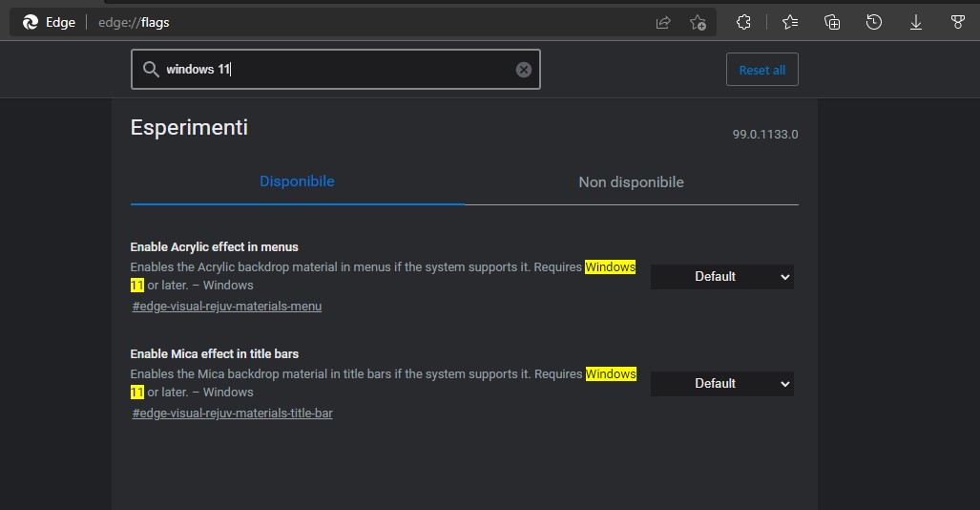
Task: Open the #edge-visual-rejuv-materials-menu link
Action: (227, 306)
